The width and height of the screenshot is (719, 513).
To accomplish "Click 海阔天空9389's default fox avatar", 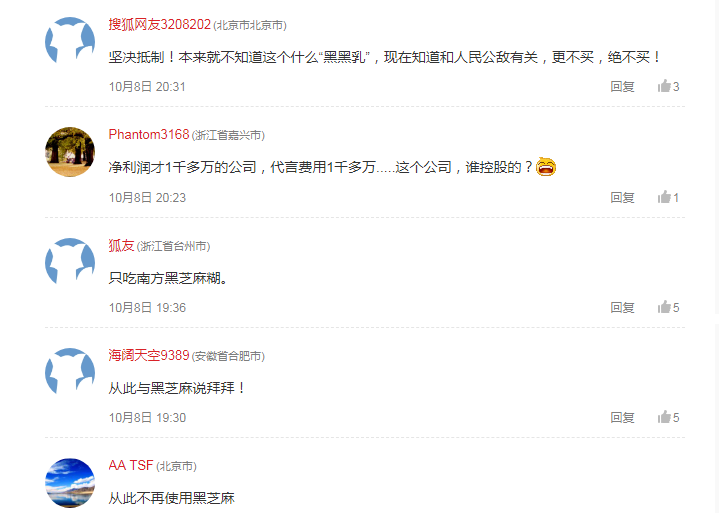I will click(70, 373).
